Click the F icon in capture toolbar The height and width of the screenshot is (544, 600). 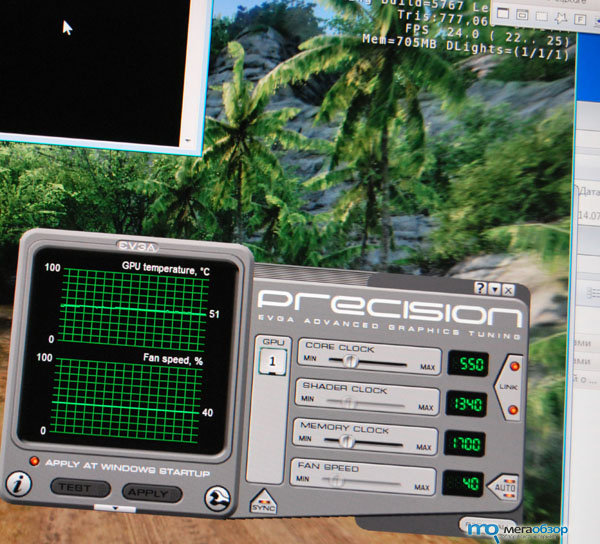click(580, 19)
